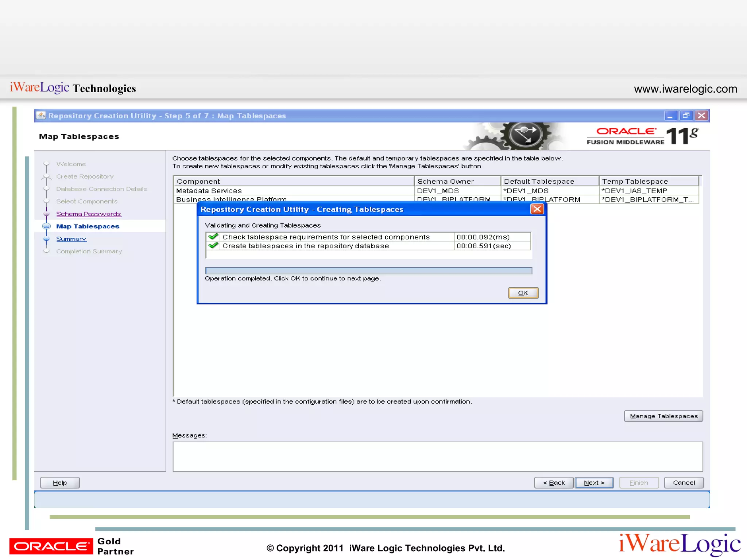Viewport: 747px width, 560px height.
Task: Click OK in the Creating Tablespaces dialog
Action: click(523, 293)
